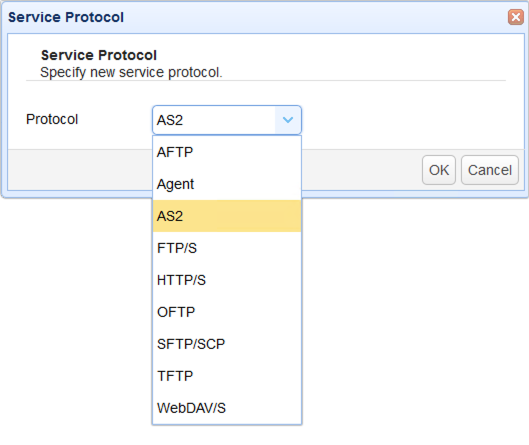Click the blank panel area right of the combo box
529x445 pixels.
pyautogui.click(x=412, y=120)
